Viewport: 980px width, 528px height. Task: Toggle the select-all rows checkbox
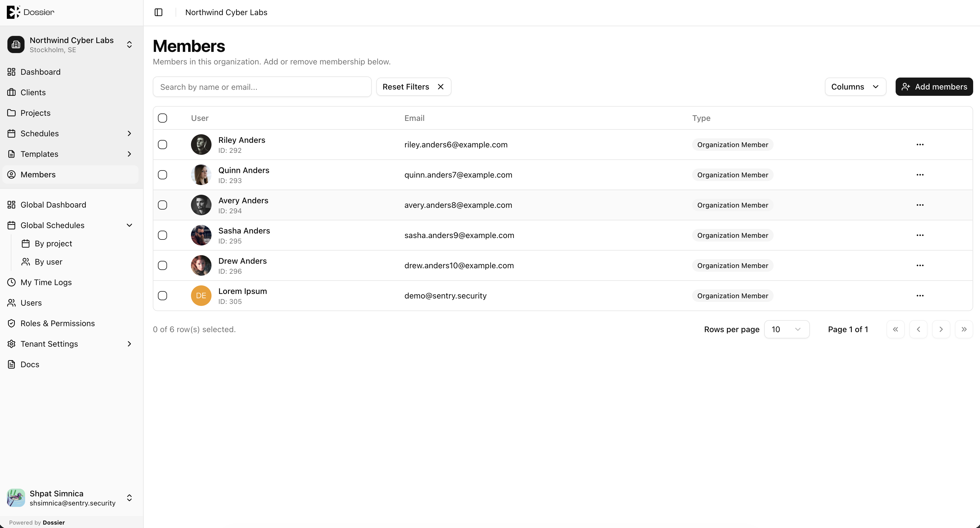pyautogui.click(x=162, y=118)
